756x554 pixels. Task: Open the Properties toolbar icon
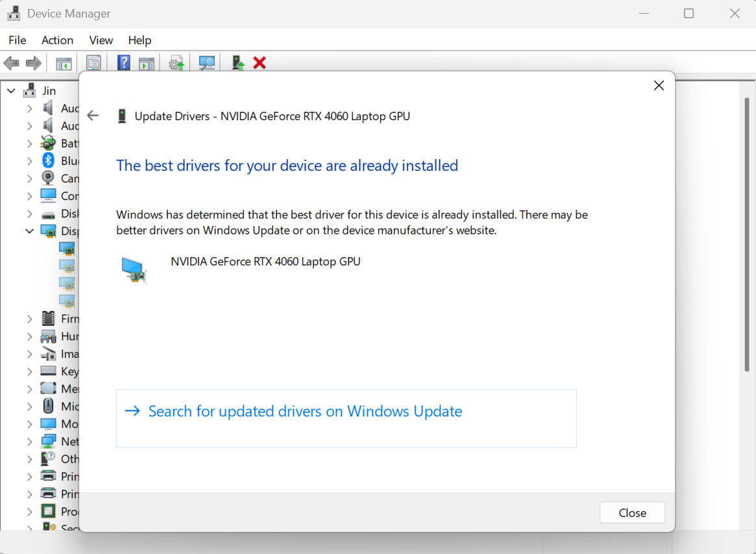(x=93, y=63)
